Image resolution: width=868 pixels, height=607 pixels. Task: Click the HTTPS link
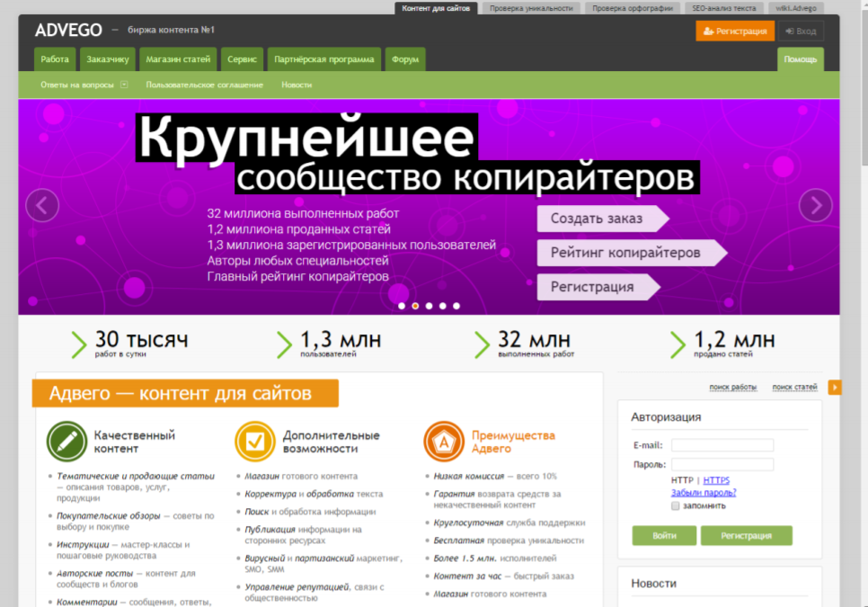[x=716, y=480]
